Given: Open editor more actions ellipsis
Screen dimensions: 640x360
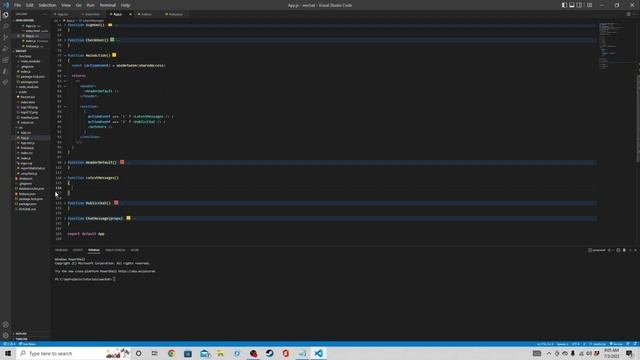Looking at the screenshot, I should point(635,14).
